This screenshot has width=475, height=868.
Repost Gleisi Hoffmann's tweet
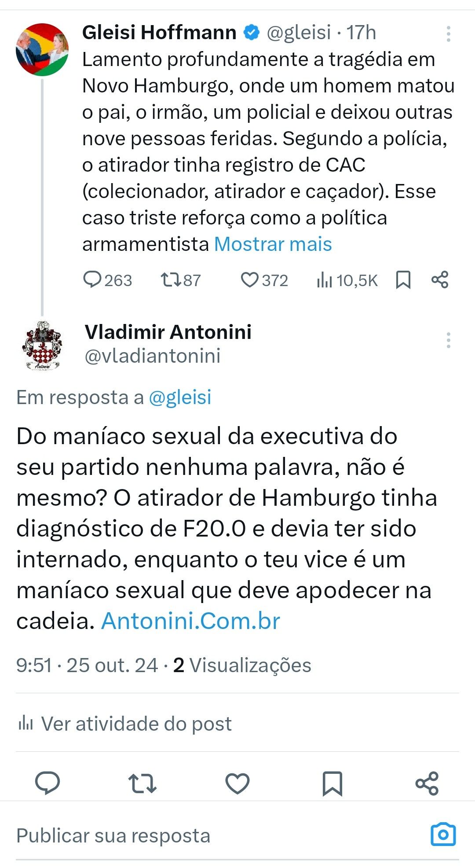click(170, 280)
